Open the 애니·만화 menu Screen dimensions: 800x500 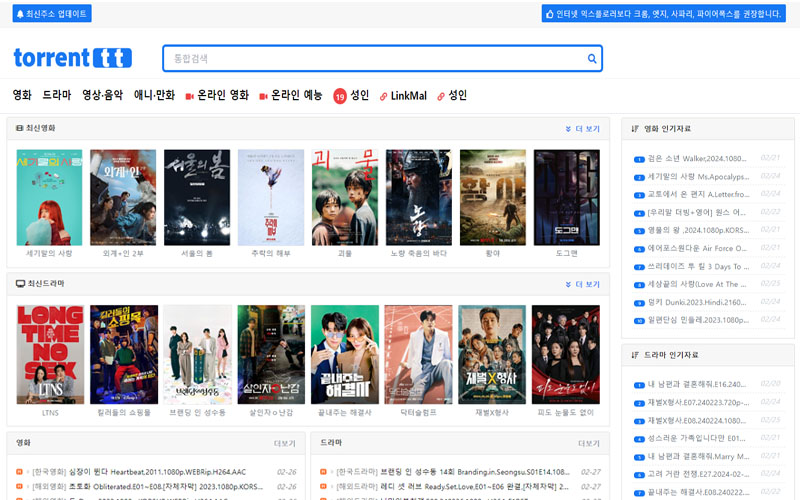coord(154,95)
